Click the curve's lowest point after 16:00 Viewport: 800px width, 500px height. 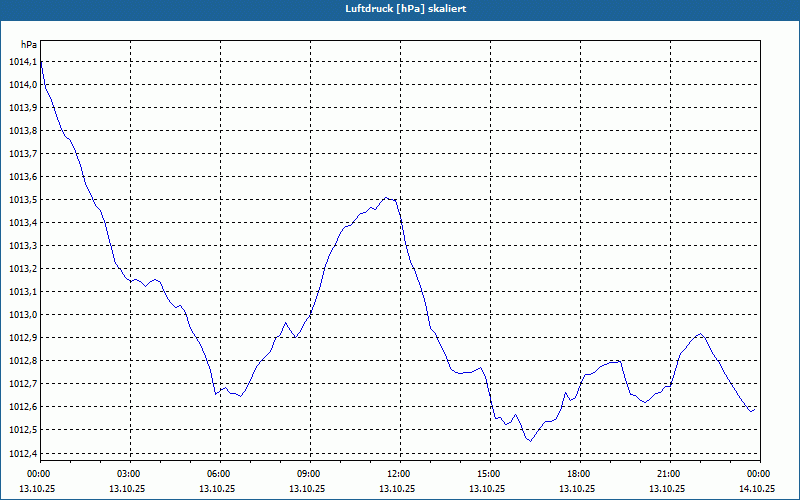tap(531, 441)
